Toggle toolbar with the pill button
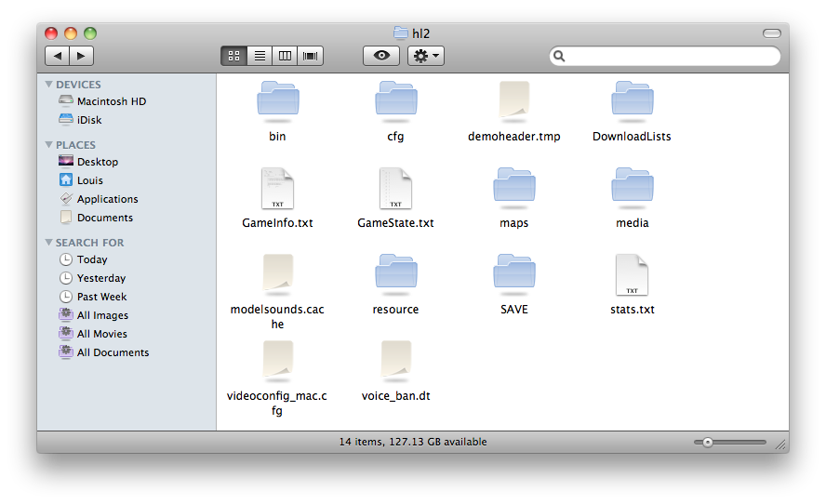 tap(772, 33)
